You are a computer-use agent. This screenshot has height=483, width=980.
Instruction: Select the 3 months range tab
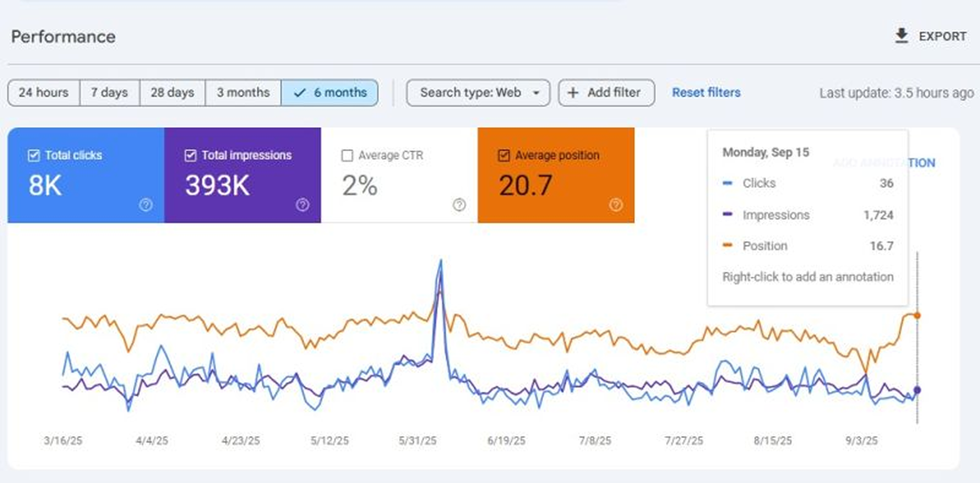click(x=243, y=93)
